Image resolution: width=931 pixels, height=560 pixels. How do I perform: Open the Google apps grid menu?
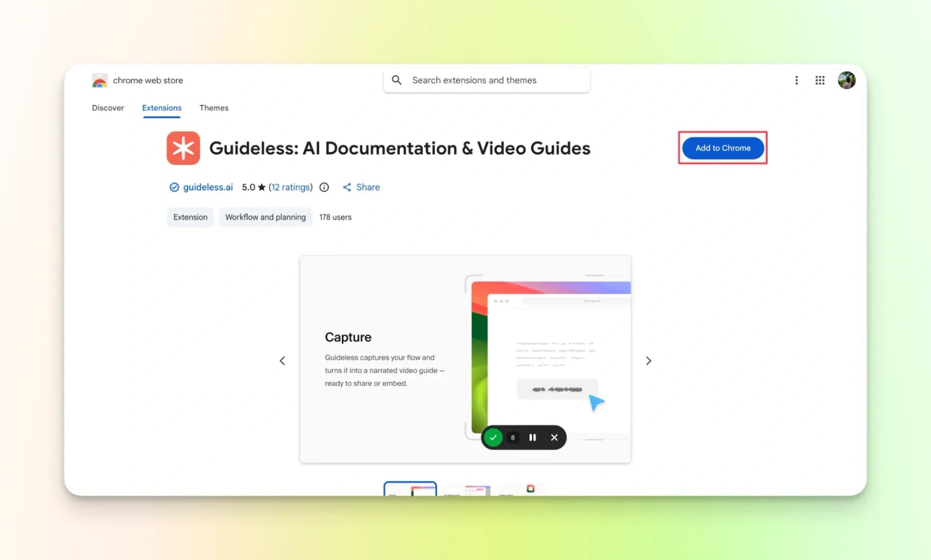(819, 80)
